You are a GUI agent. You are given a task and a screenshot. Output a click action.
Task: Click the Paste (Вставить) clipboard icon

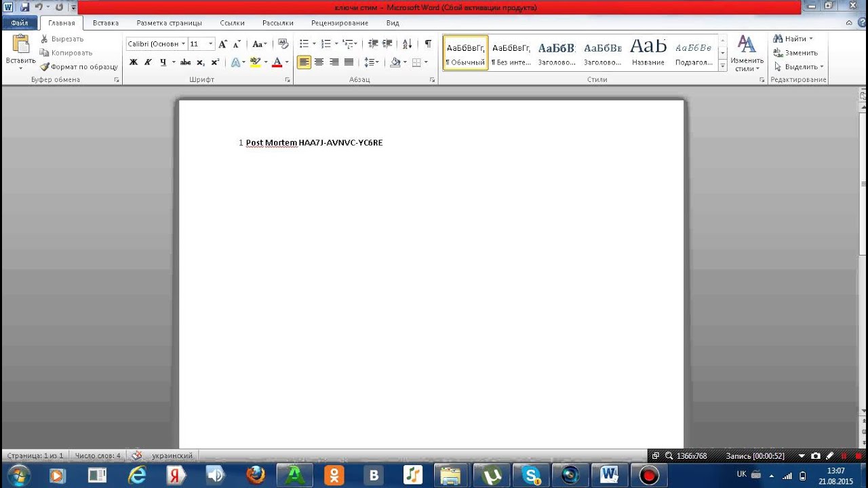pyautogui.click(x=20, y=44)
